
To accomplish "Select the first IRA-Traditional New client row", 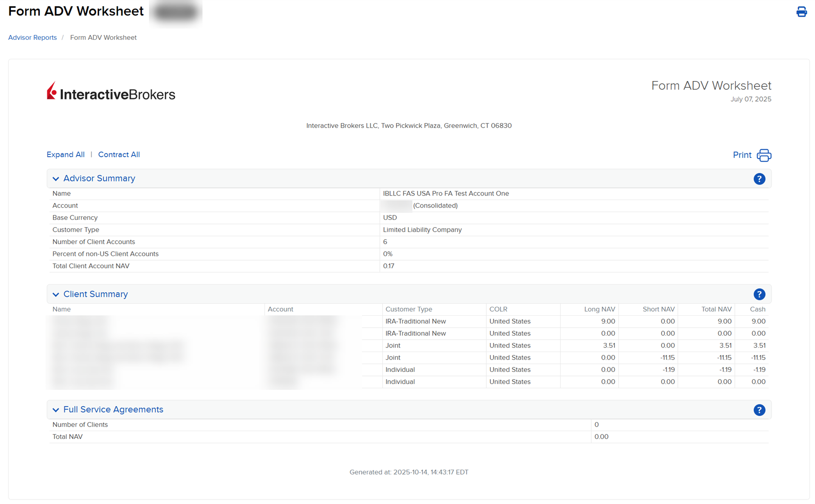I will [415, 321].
